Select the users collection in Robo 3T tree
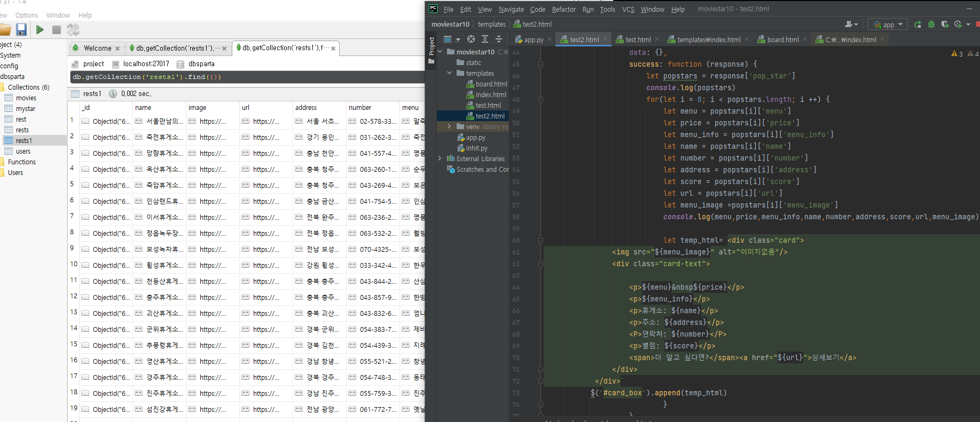This screenshot has height=422, width=980. tap(23, 151)
